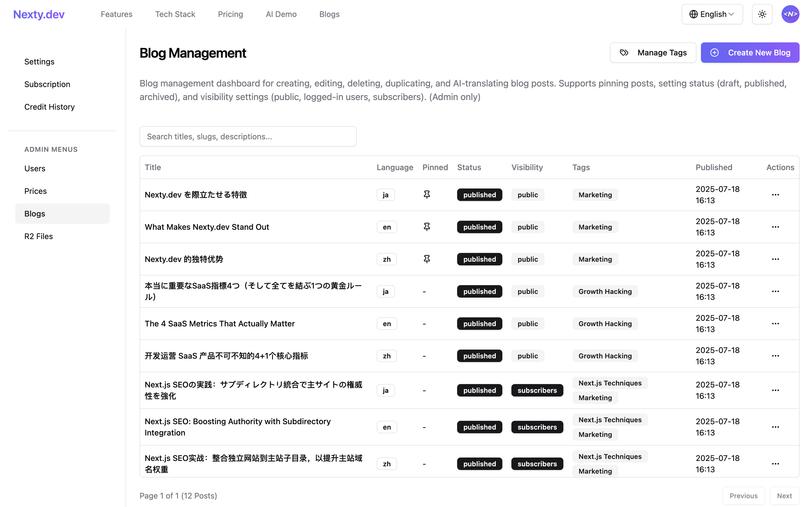This screenshot has width=812, height=507.
Task: Open Manage Tags
Action: tap(653, 53)
